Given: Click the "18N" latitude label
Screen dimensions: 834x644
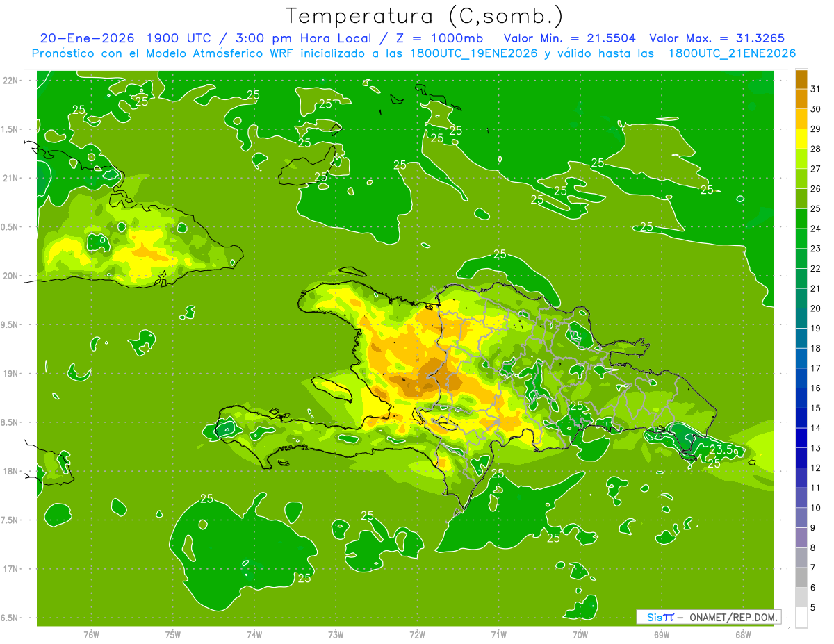Looking at the screenshot, I should pos(11,471).
